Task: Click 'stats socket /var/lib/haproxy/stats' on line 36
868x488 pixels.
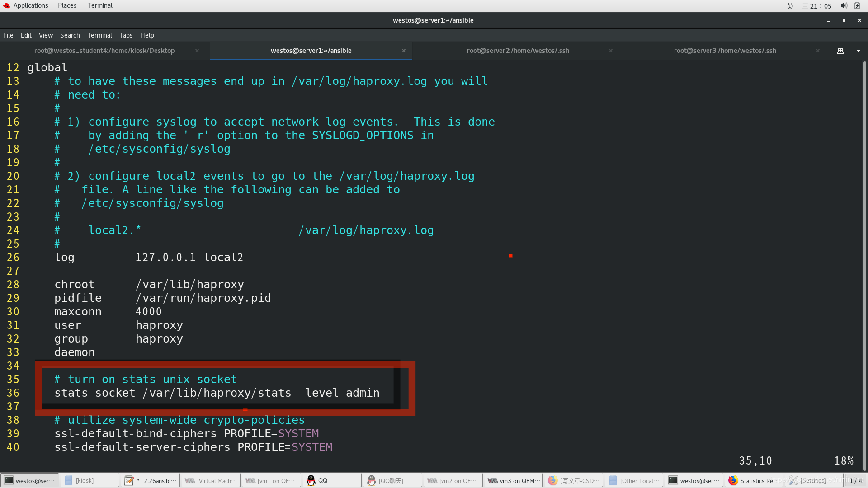Action: tap(173, 393)
